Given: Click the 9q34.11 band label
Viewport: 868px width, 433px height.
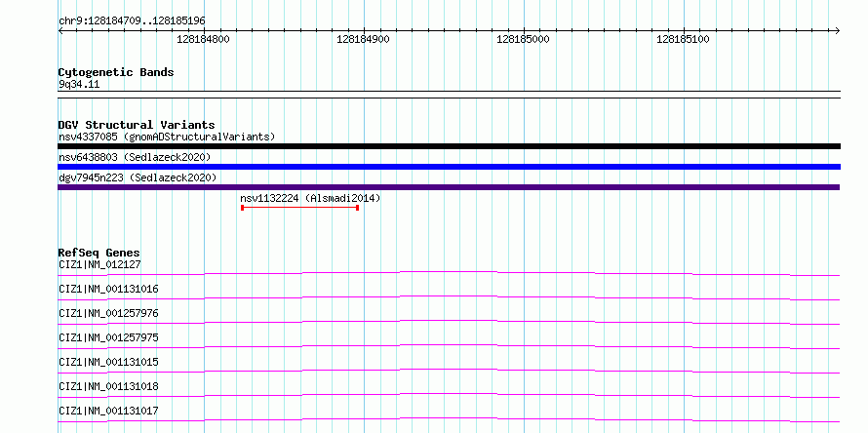Looking at the screenshot, I should click(x=79, y=85).
